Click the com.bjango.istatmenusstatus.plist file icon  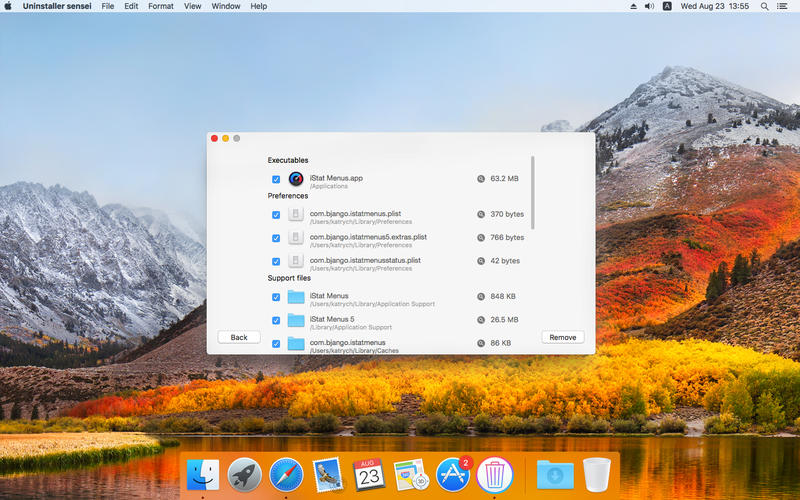296,261
